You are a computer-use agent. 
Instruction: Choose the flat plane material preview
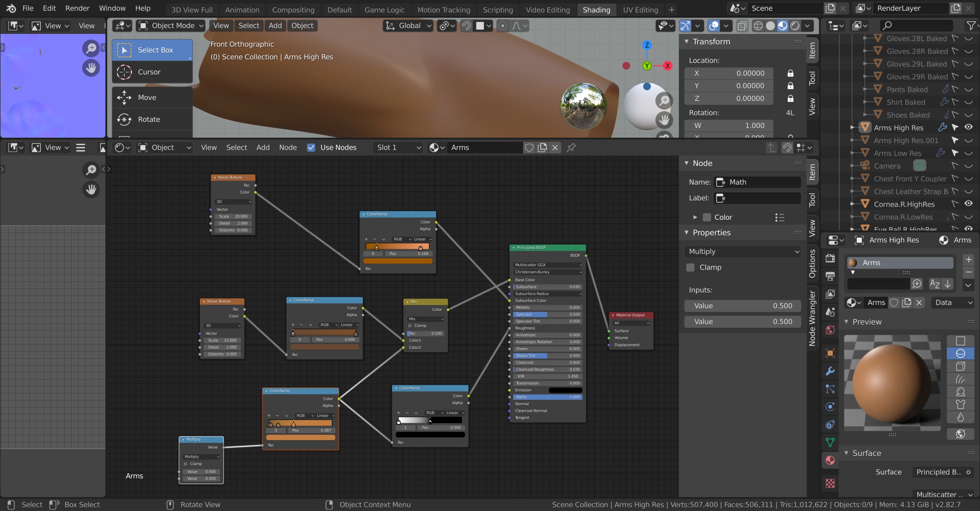pos(960,341)
